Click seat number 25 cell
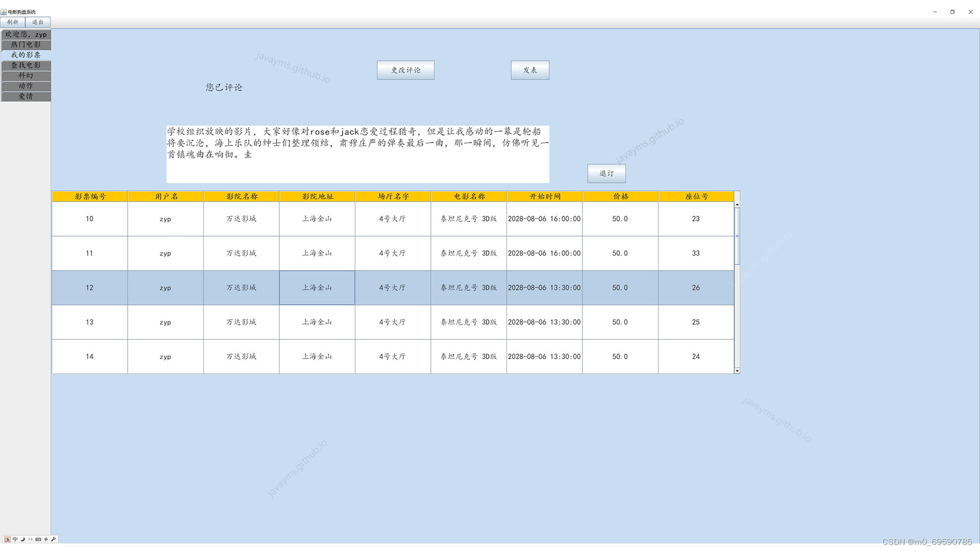The image size is (980, 551). (696, 322)
